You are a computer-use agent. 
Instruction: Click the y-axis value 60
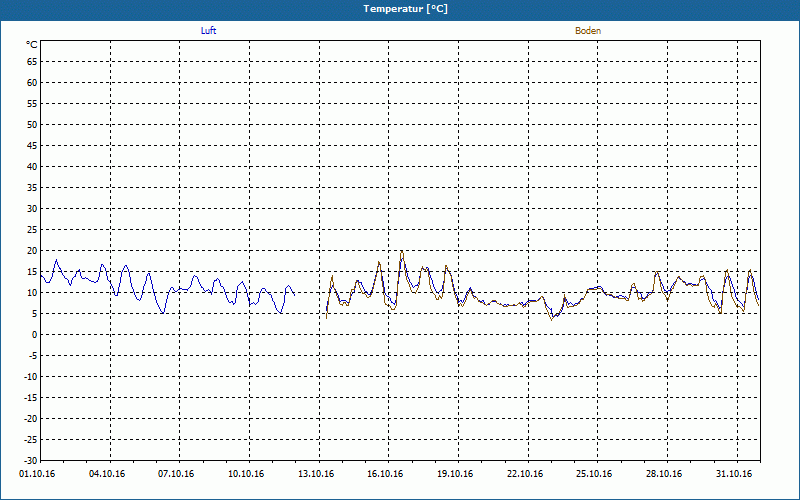(32, 83)
